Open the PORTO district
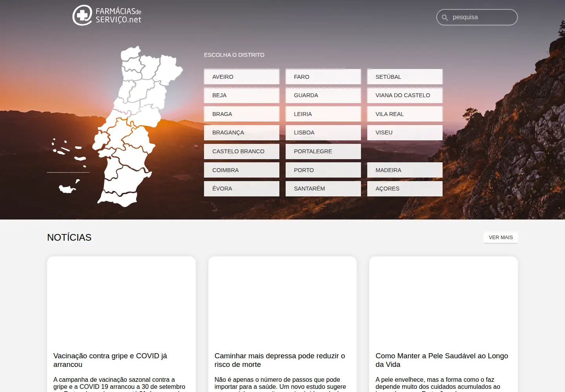565x392 pixels. coord(323,170)
